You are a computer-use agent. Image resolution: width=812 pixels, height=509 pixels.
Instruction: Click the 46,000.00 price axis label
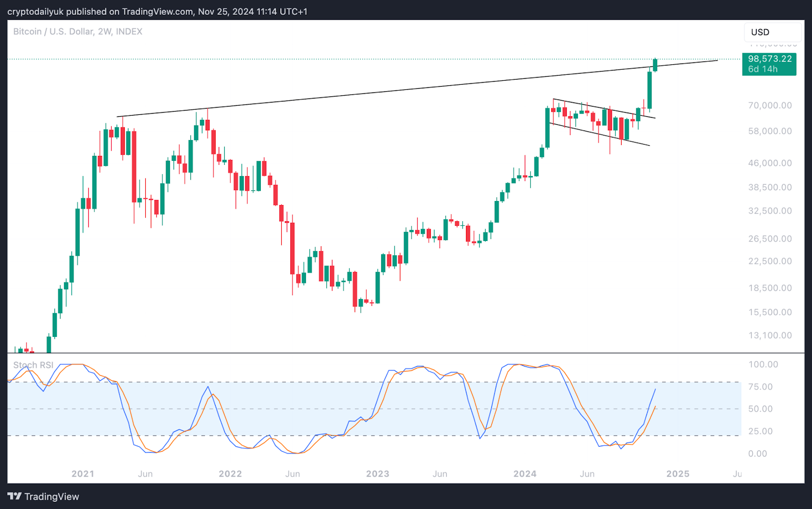770,163
